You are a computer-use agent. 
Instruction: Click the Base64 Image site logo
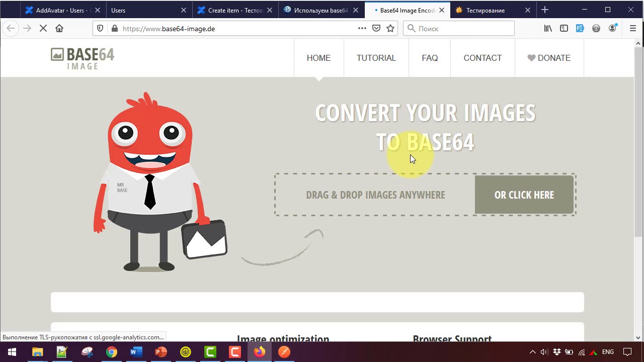tap(83, 58)
